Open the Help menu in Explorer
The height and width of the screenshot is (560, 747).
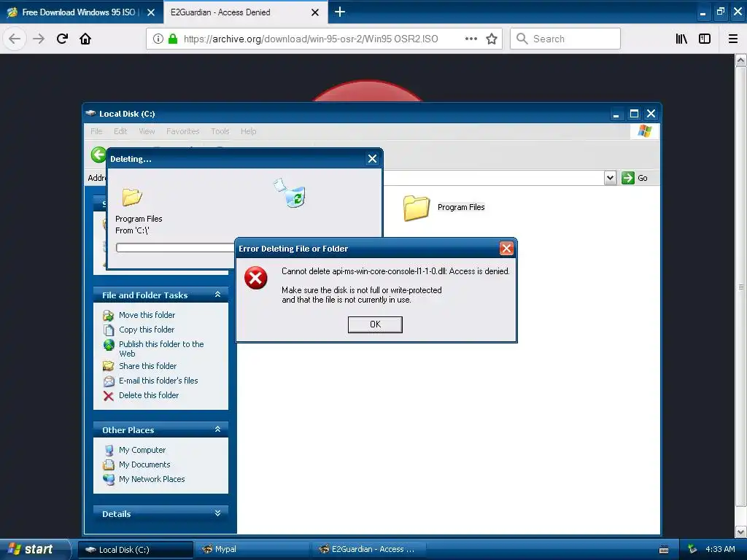(248, 131)
